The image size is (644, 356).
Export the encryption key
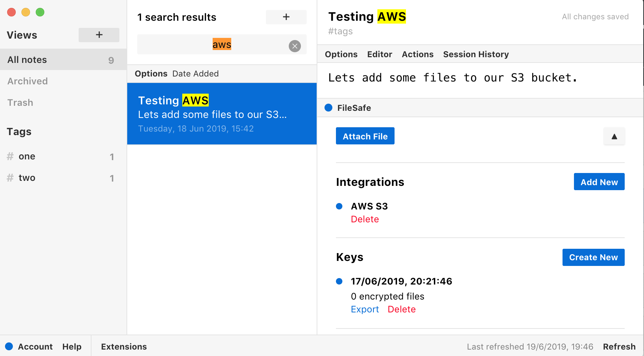click(x=365, y=309)
